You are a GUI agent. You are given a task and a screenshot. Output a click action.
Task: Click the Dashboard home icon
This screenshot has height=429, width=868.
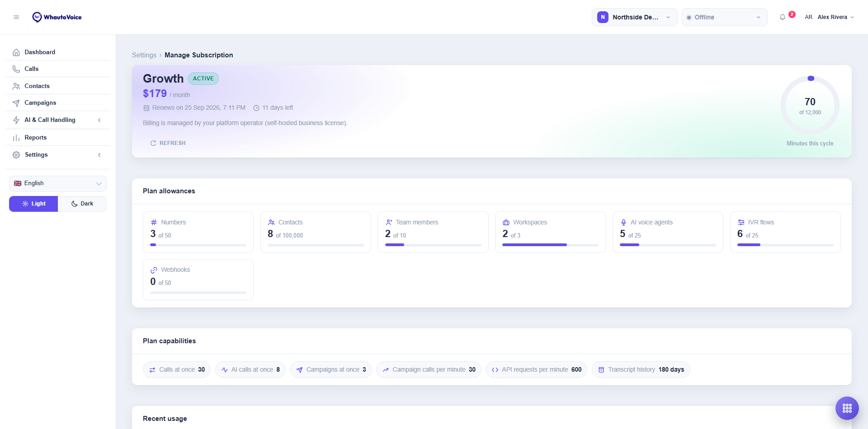16,52
